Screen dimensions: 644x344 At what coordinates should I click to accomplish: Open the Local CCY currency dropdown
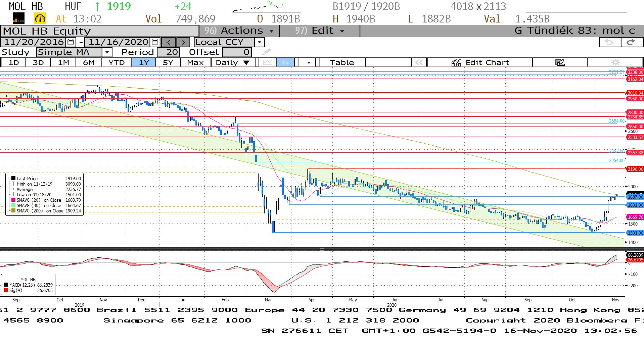click(259, 42)
